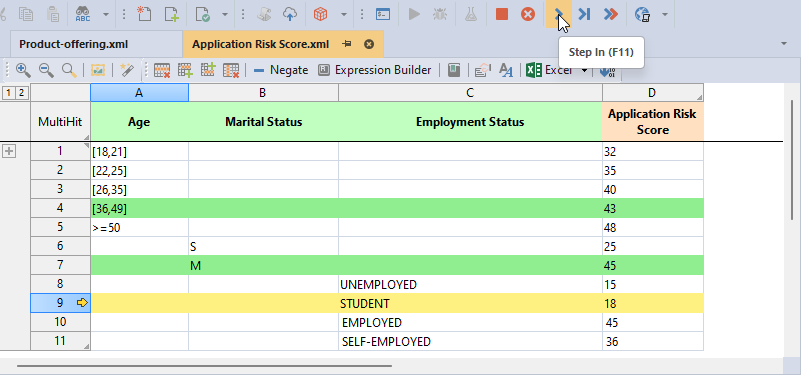Click the script scroll run icon
This screenshot has width=801, height=375.
[x=264, y=14]
